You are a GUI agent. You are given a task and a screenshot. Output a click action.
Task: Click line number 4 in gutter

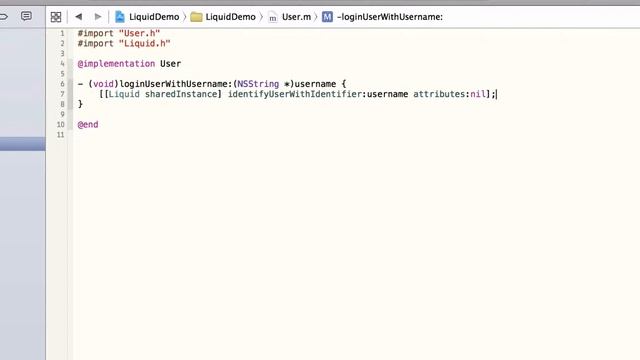[62, 64]
